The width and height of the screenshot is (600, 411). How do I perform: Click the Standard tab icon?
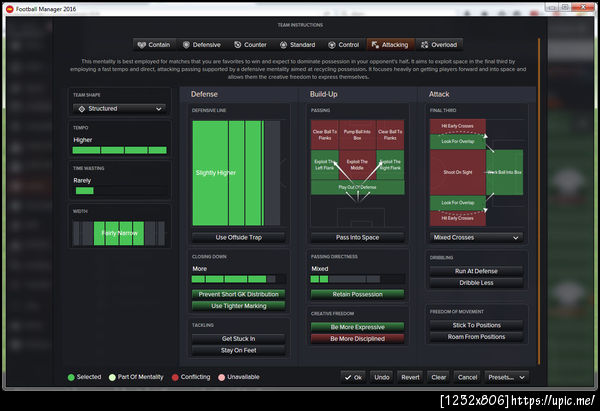click(283, 45)
